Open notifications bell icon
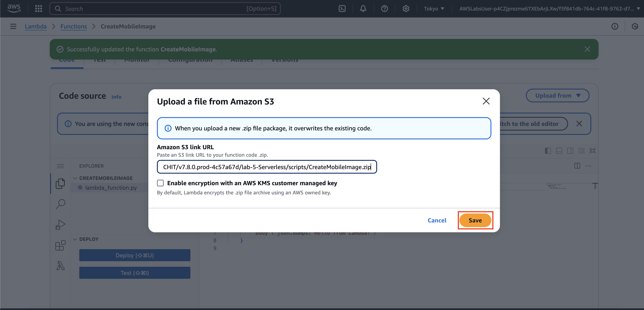 coord(363,9)
